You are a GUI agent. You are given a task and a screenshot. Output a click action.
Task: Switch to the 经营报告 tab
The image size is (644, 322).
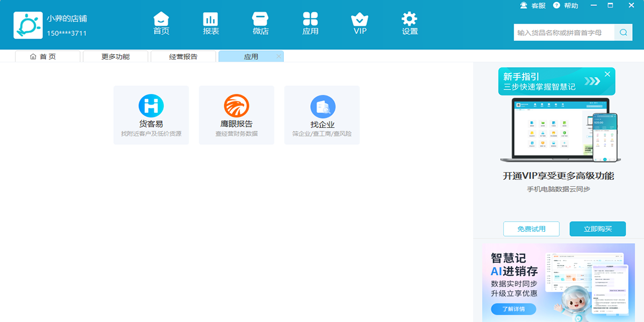tap(182, 56)
